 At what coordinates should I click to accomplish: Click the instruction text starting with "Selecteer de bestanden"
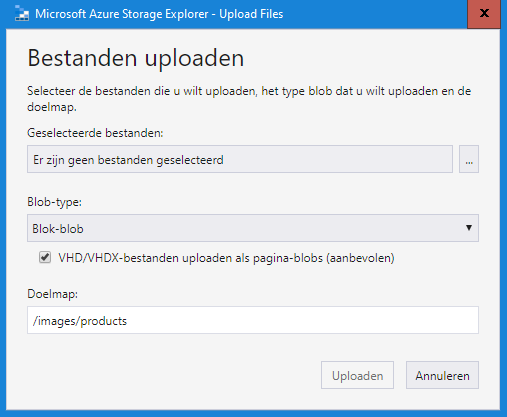(249, 99)
